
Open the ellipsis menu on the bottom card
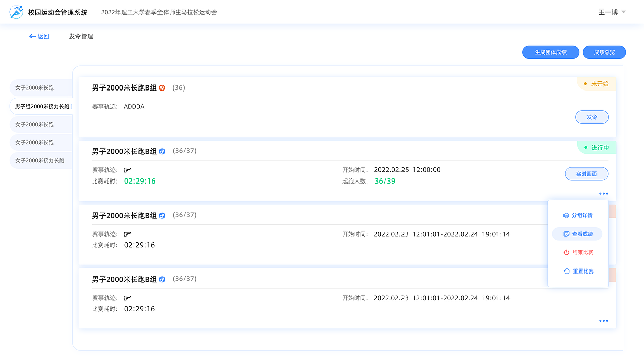pos(603,321)
